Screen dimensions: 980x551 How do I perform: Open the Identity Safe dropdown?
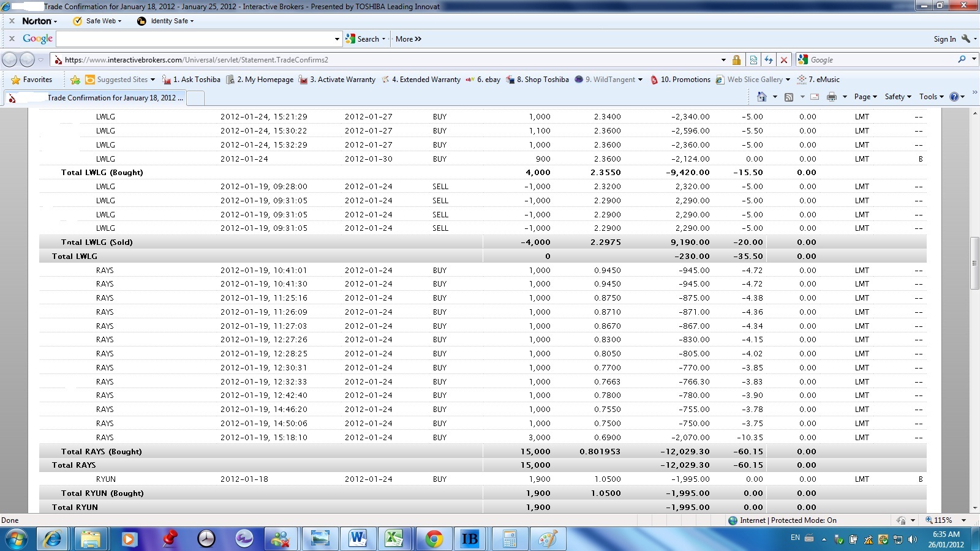tap(166, 21)
